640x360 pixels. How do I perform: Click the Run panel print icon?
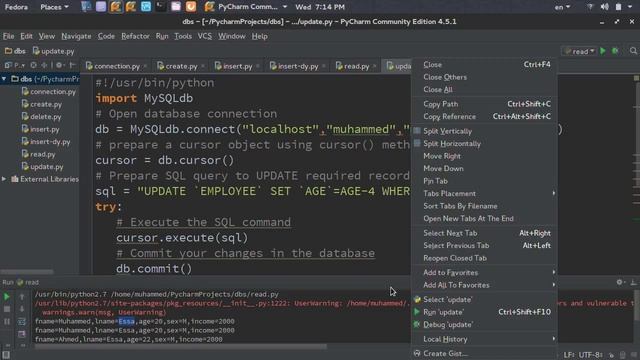click(22, 334)
